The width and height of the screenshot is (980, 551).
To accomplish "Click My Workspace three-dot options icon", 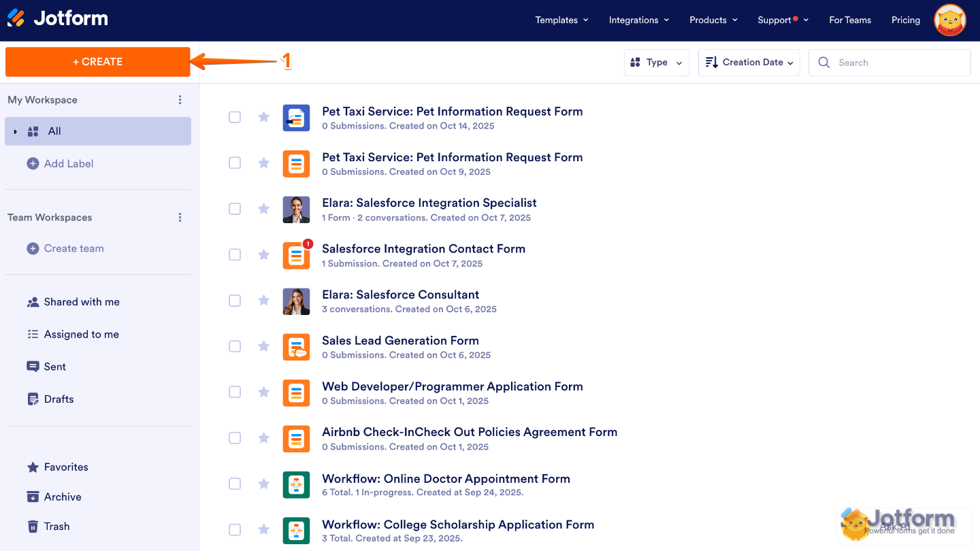I will (x=180, y=100).
